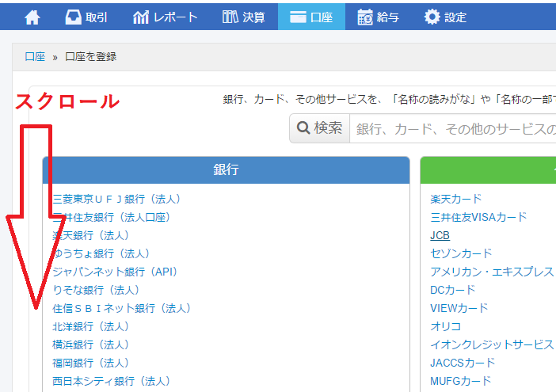Select 三井住友銀行（法人口座）
556x392 pixels.
112,217
